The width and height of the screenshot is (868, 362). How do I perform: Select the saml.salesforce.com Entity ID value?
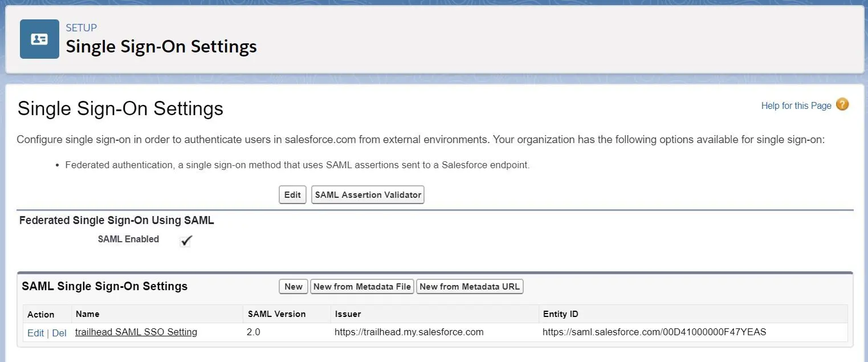point(654,332)
